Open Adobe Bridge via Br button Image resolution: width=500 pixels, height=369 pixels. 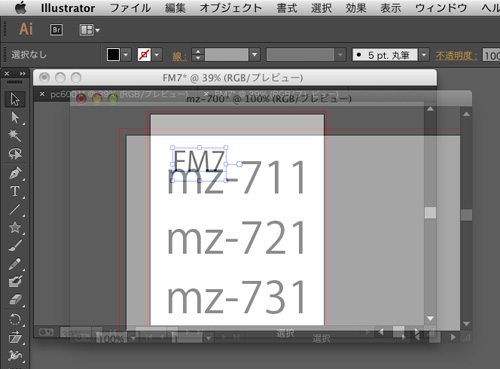click(x=56, y=30)
